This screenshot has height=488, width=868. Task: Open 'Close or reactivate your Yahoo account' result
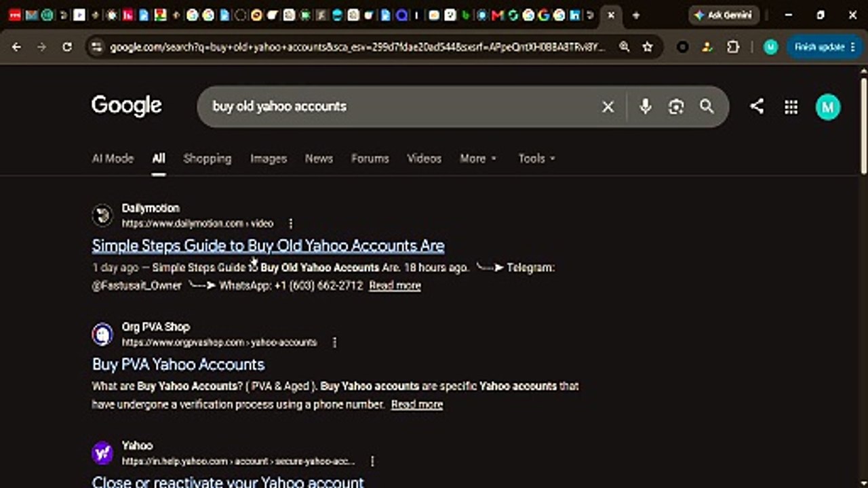pos(228,483)
